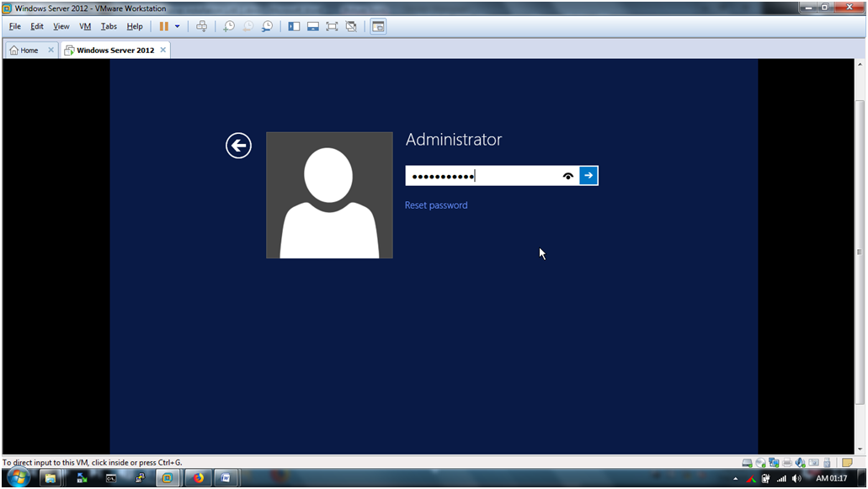Open the Edit menu
Image resolution: width=868 pixels, height=489 pixels.
click(37, 27)
